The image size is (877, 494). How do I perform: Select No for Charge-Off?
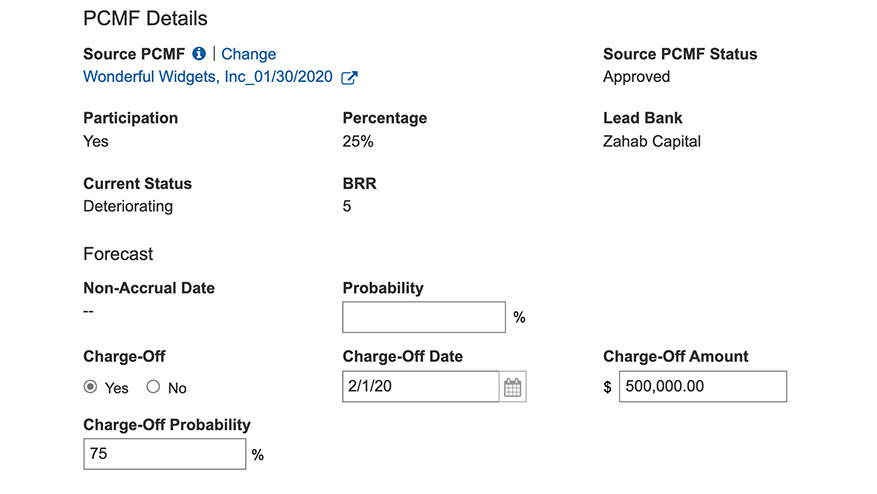click(x=154, y=387)
